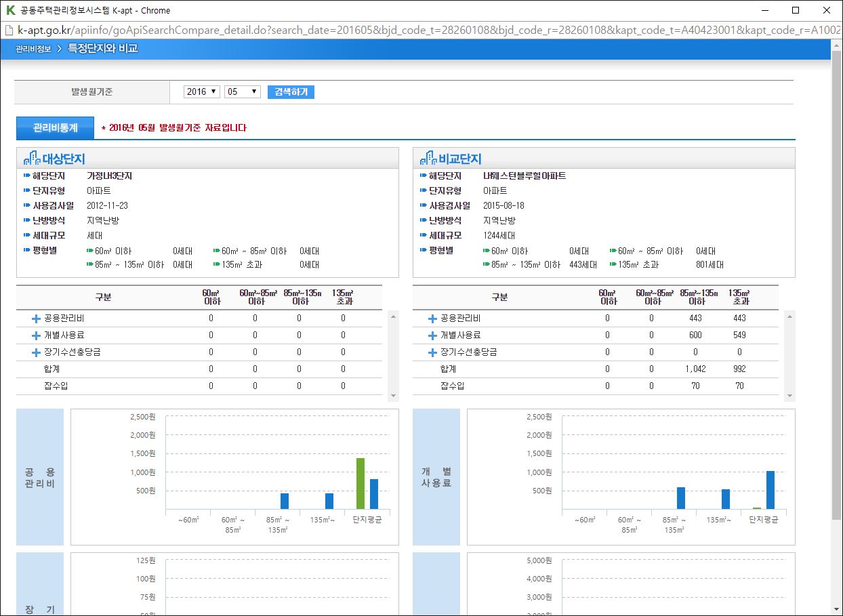The image size is (843, 616).
Task: Click scroll-down arrow of the 대상단지 table
Action: (394, 396)
